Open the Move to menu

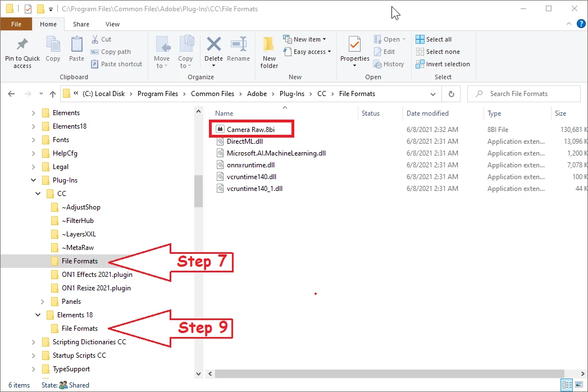(x=162, y=53)
